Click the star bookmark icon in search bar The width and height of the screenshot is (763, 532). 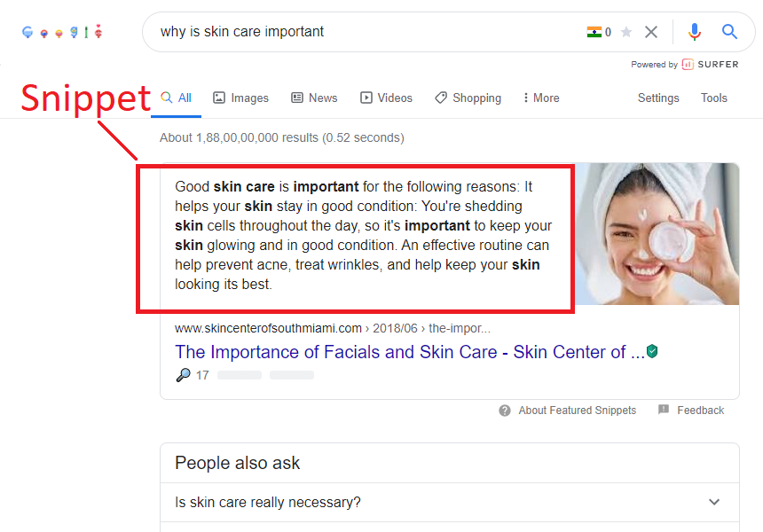[x=626, y=32]
